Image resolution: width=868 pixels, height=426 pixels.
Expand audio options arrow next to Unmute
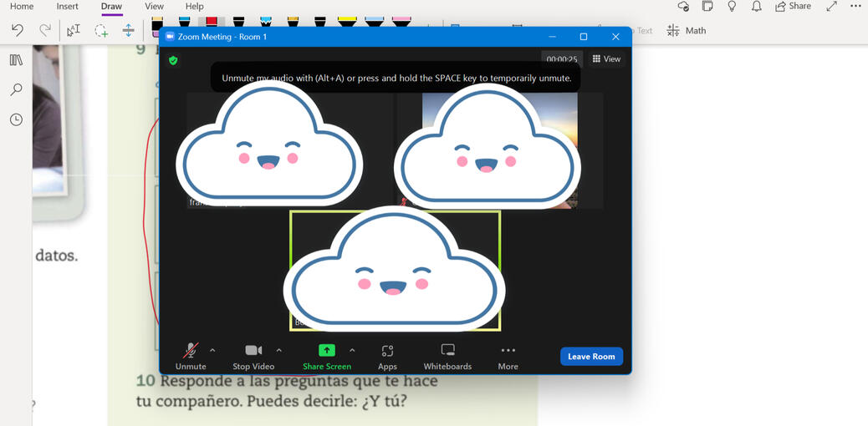click(212, 350)
